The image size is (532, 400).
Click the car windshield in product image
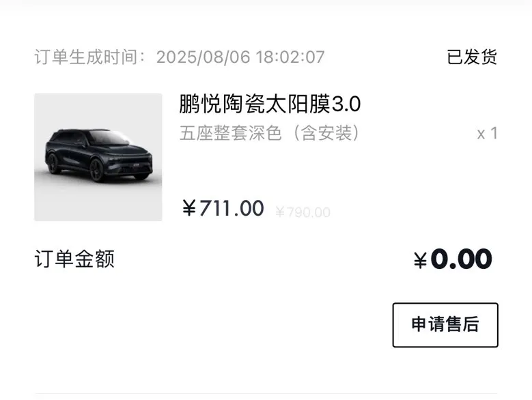point(109,138)
